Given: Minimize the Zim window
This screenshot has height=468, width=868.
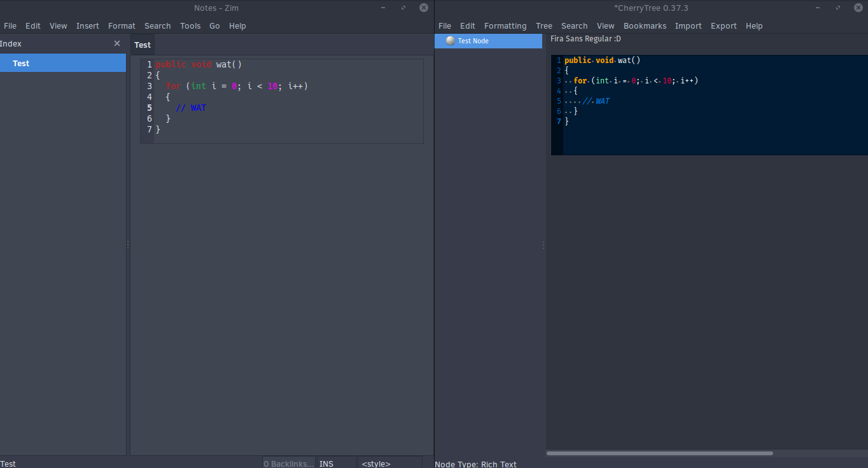Looking at the screenshot, I should (382, 8).
